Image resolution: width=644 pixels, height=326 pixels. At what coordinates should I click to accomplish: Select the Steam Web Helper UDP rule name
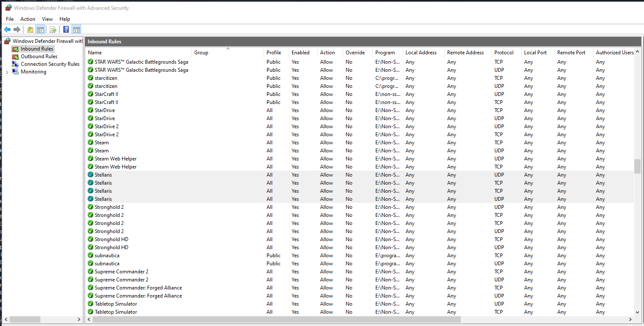[116, 159]
